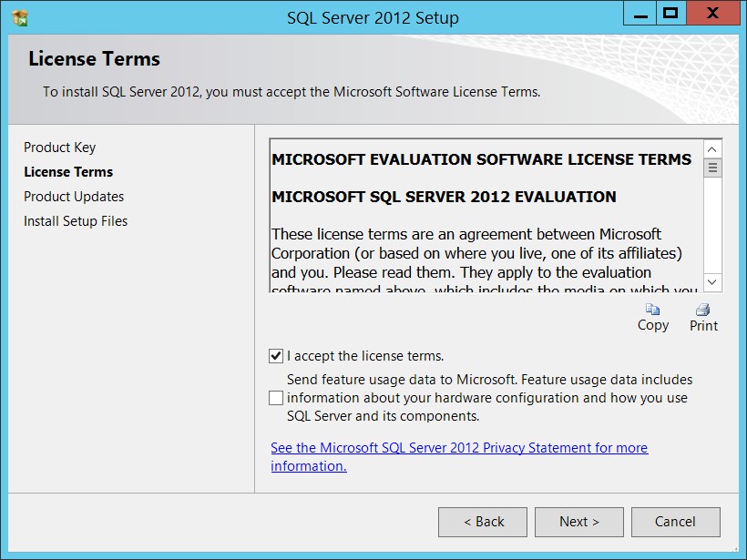Click 'MICROSOFT SQL SERVER 2012 EVALUATION' heading text
747x560 pixels.
coord(444,197)
